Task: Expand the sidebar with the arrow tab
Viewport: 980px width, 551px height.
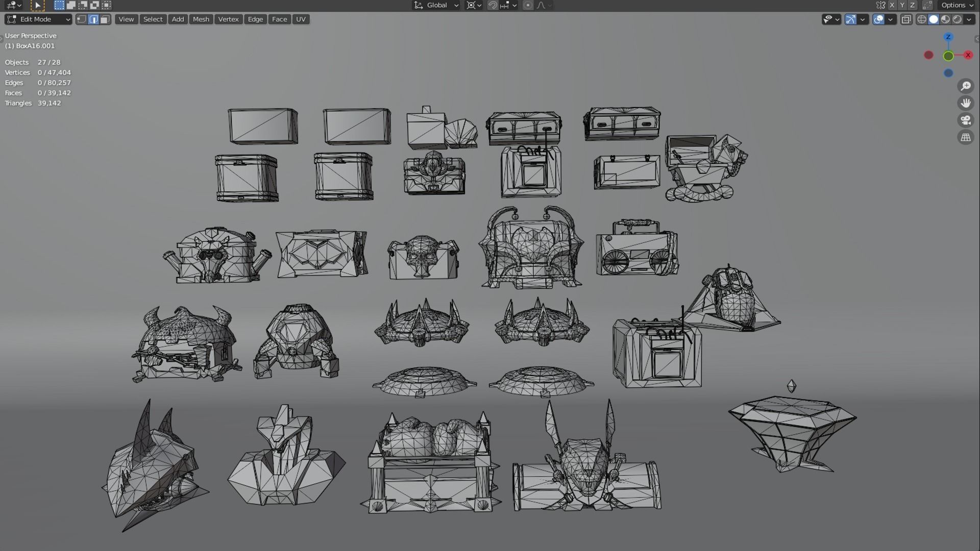Action: coord(977,39)
